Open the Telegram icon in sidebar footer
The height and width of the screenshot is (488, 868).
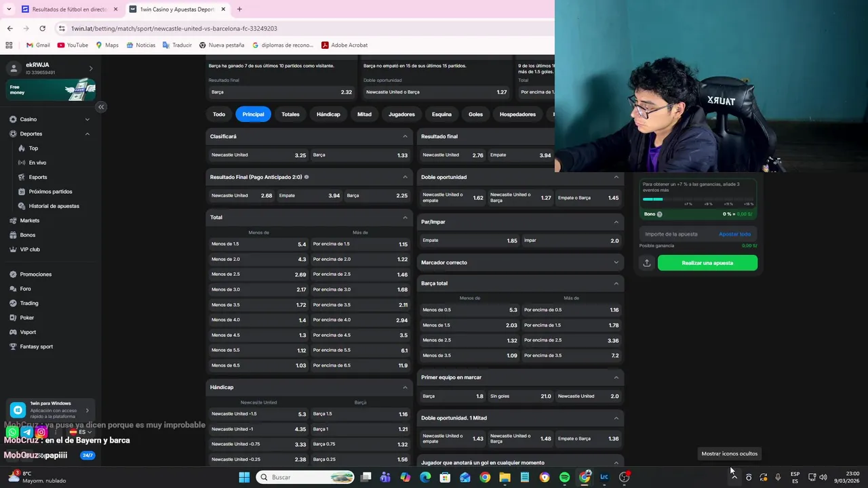[x=27, y=432]
